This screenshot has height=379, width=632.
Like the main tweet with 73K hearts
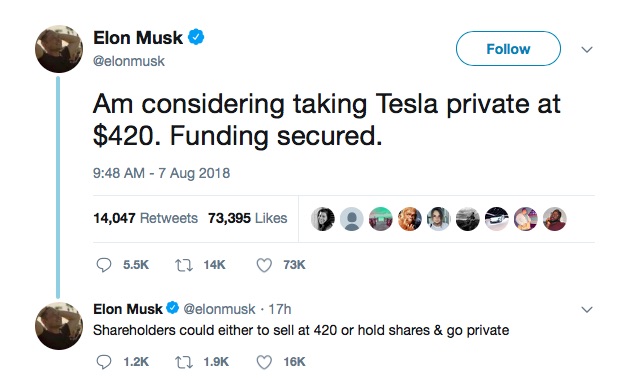(264, 265)
